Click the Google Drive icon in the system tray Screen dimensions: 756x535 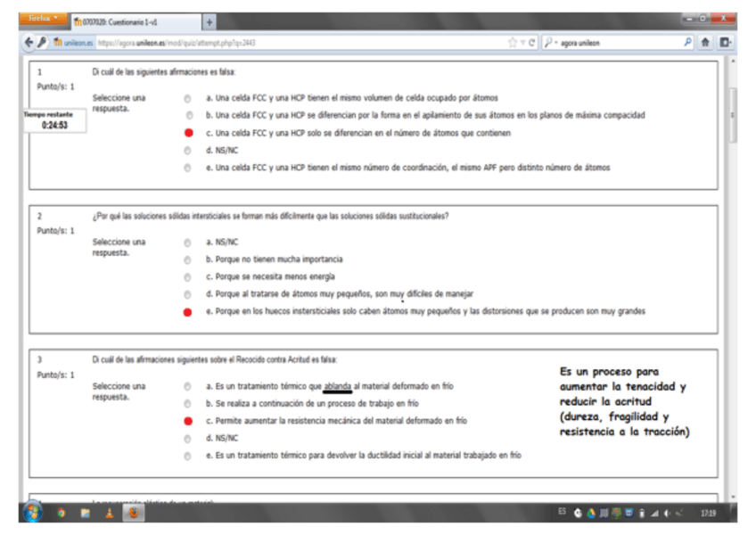click(591, 513)
